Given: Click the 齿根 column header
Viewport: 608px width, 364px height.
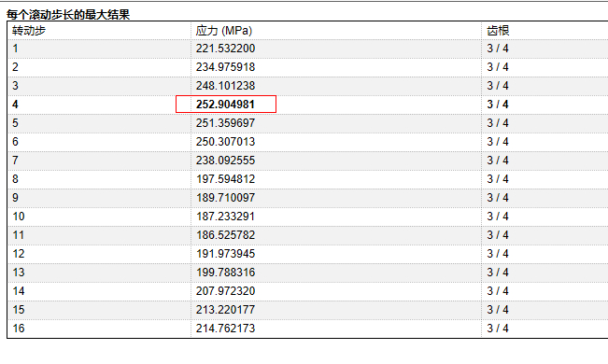Looking at the screenshot, I should pos(498,30).
